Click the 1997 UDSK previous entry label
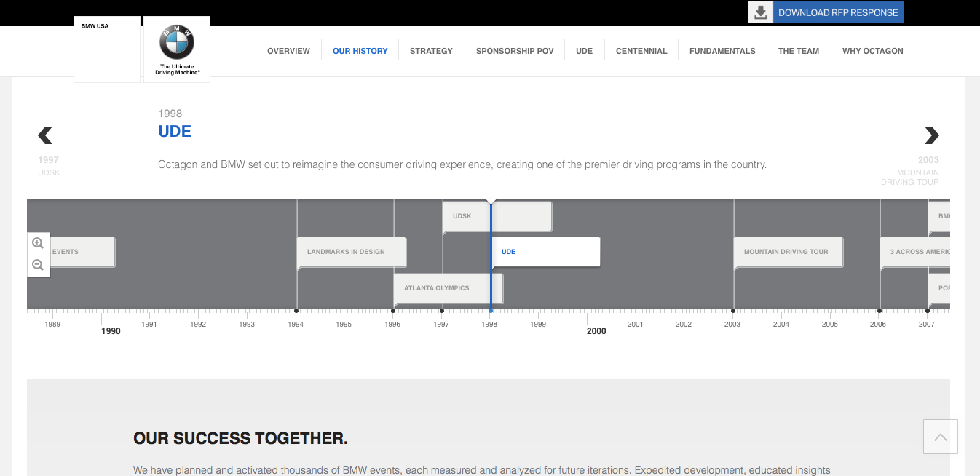Viewport: 980px width, 476px height. pyautogui.click(x=49, y=166)
